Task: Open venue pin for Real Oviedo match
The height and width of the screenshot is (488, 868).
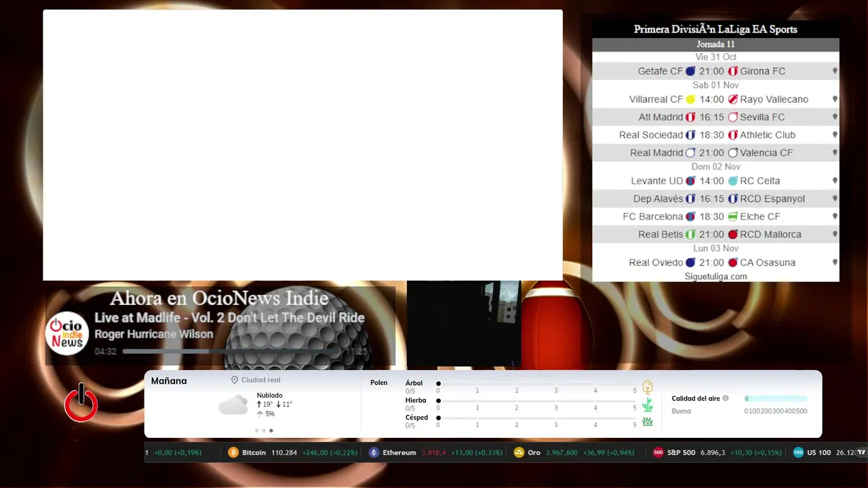Action: coord(835,262)
